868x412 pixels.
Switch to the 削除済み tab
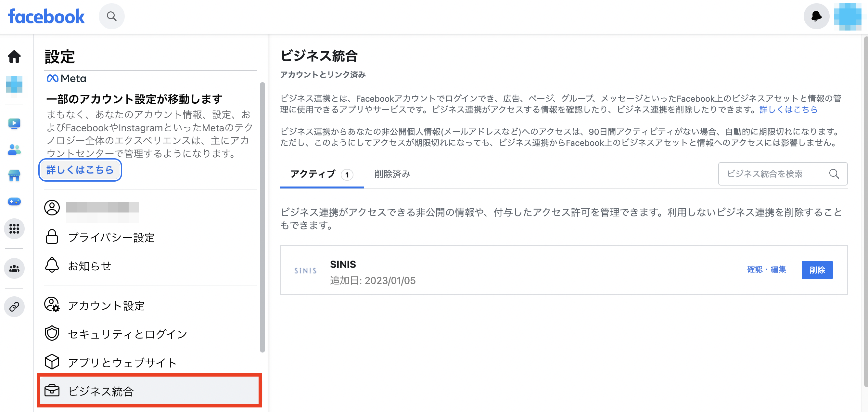(x=392, y=174)
